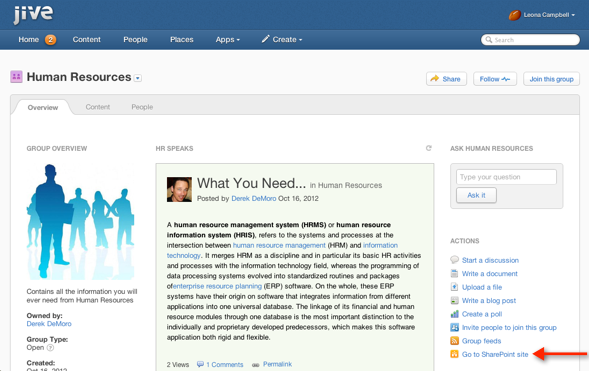Click the Upload a file icon
The height and width of the screenshot is (371, 589).
454,287
